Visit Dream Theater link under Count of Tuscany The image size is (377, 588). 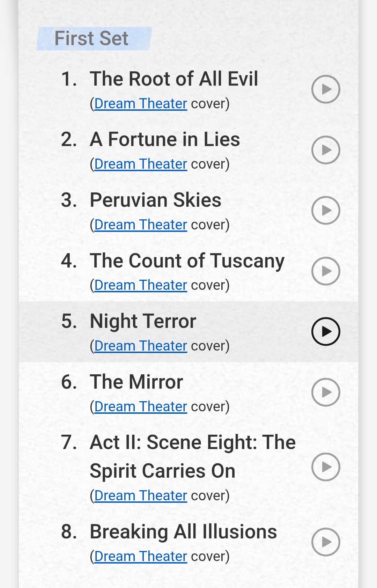(x=141, y=285)
